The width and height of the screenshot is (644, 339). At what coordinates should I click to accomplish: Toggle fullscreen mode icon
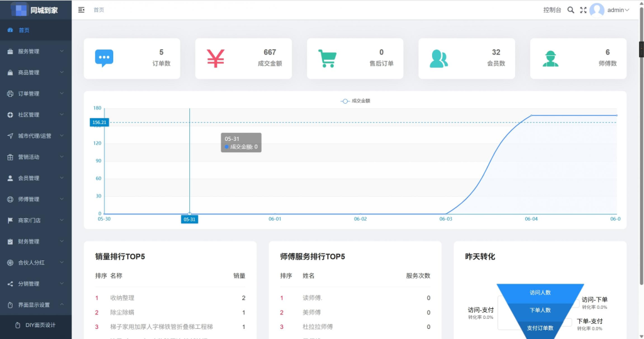tap(583, 10)
